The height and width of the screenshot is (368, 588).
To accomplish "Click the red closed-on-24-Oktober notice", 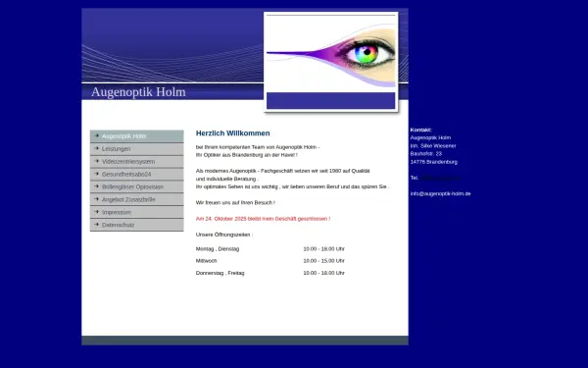I will [x=263, y=219].
